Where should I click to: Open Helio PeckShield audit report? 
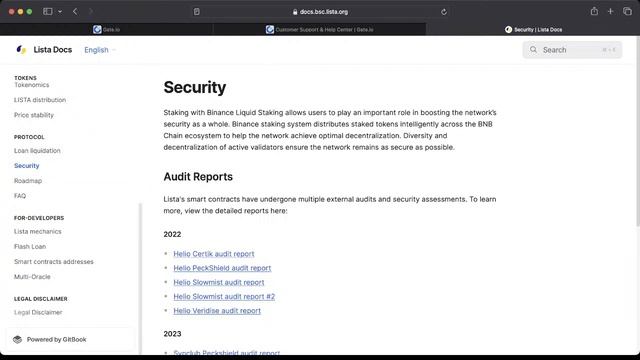[222, 268]
